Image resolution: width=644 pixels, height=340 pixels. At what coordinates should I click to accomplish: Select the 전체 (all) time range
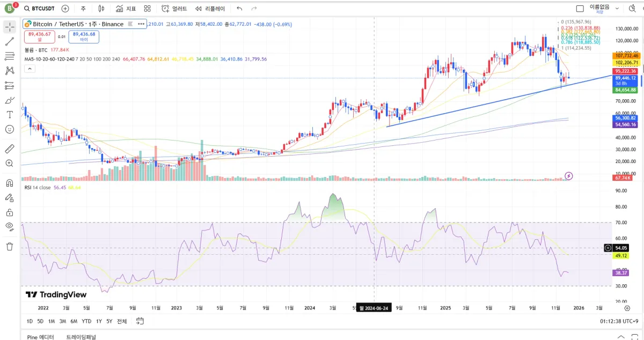[x=122, y=321]
